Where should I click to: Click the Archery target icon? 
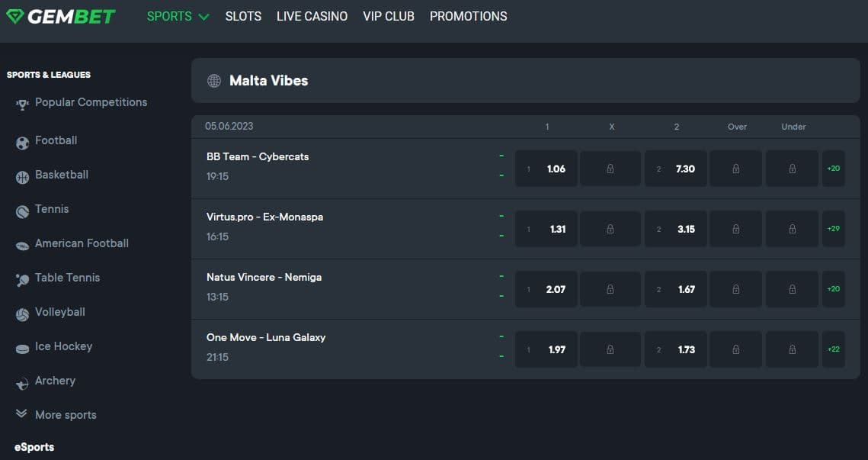[22, 381]
